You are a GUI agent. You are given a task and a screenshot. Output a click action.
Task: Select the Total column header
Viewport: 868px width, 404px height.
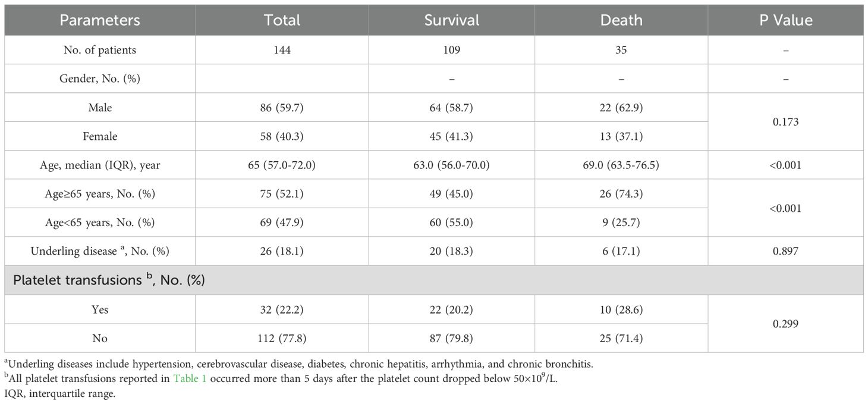tap(282, 20)
